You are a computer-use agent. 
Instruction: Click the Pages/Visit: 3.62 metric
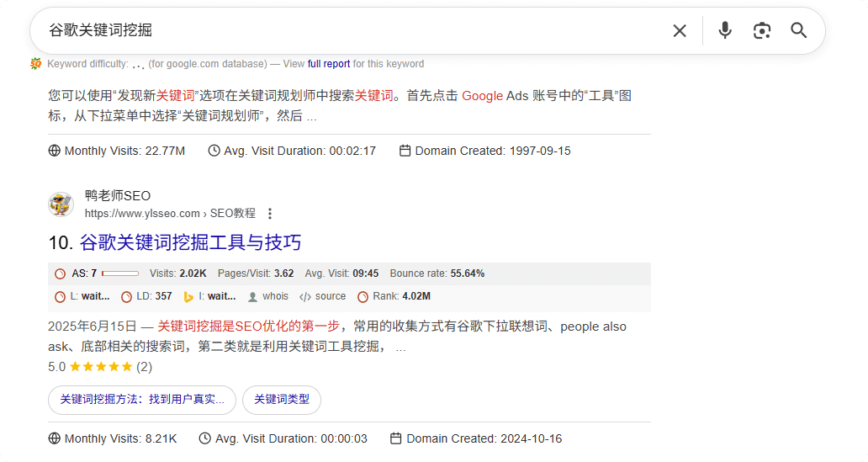[x=256, y=273]
